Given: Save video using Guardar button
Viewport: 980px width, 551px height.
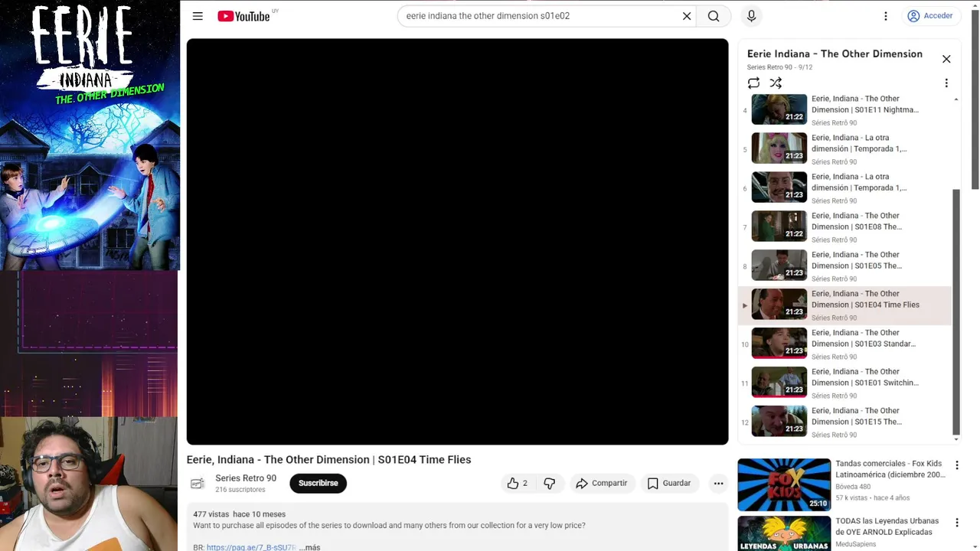Looking at the screenshot, I should click(x=669, y=483).
